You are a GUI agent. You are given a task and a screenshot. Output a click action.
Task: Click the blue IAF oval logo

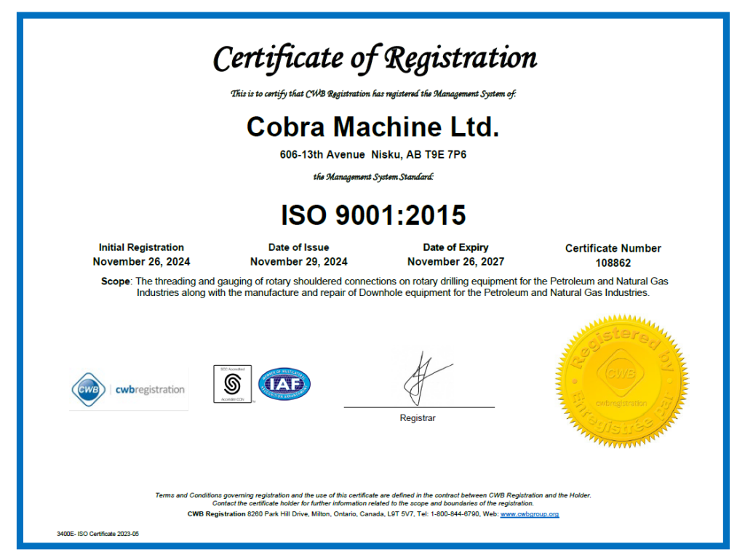pyautogui.click(x=284, y=384)
